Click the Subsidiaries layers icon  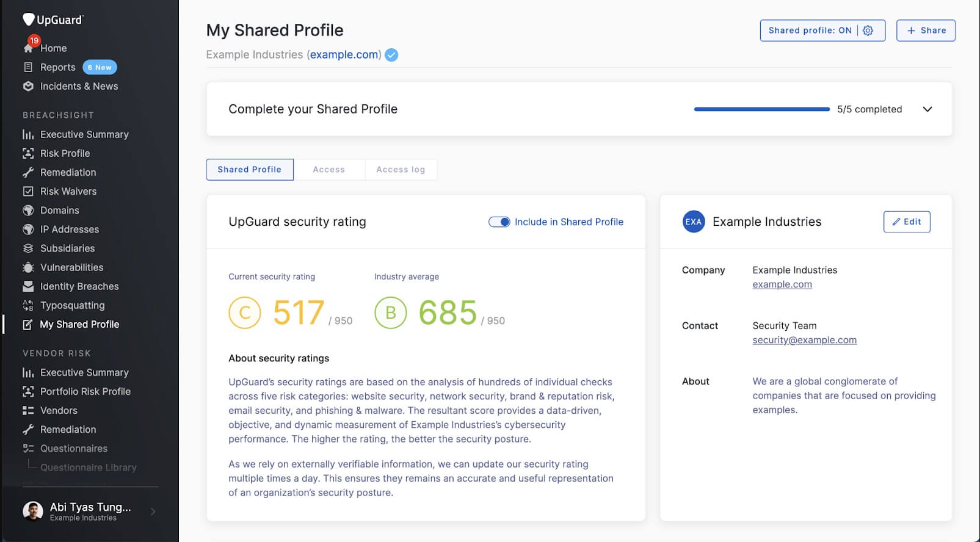pyautogui.click(x=28, y=248)
